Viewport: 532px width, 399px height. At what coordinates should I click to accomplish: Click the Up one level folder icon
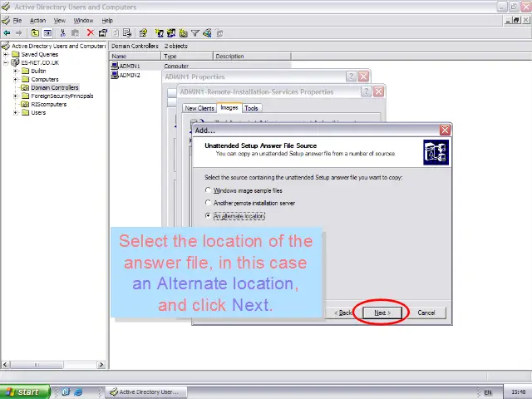[35, 33]
